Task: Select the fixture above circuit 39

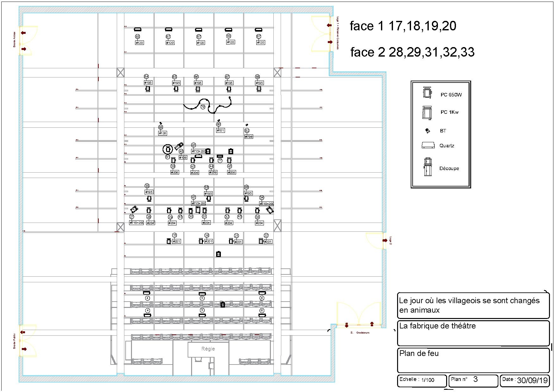Action: click(173, 161)
